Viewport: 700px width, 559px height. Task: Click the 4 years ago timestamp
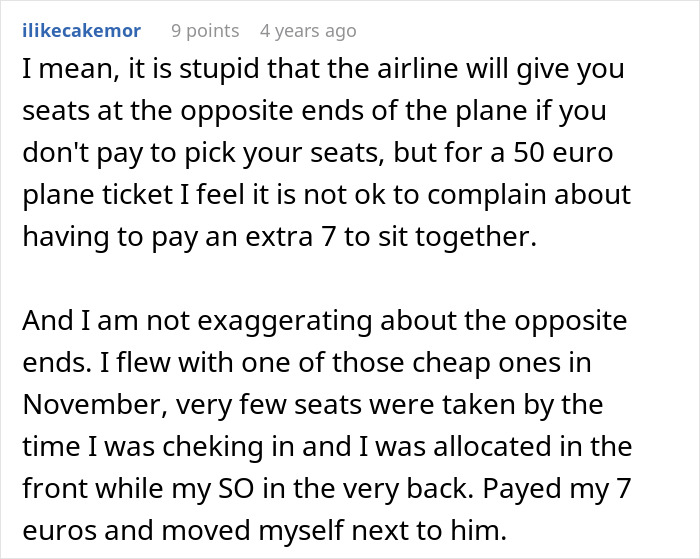[x=307, y=31]
